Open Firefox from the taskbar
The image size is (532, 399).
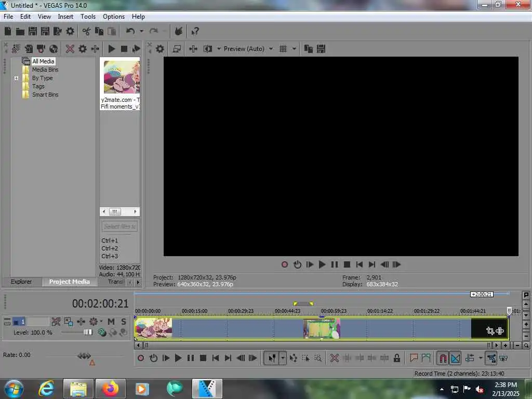[111, 389]
